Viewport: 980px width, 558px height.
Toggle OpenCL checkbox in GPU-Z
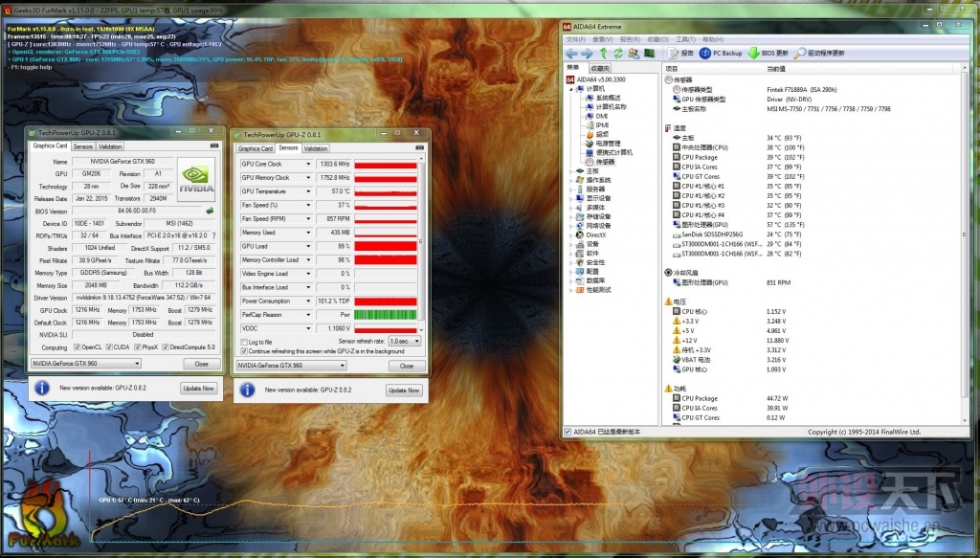pos(77,346)
